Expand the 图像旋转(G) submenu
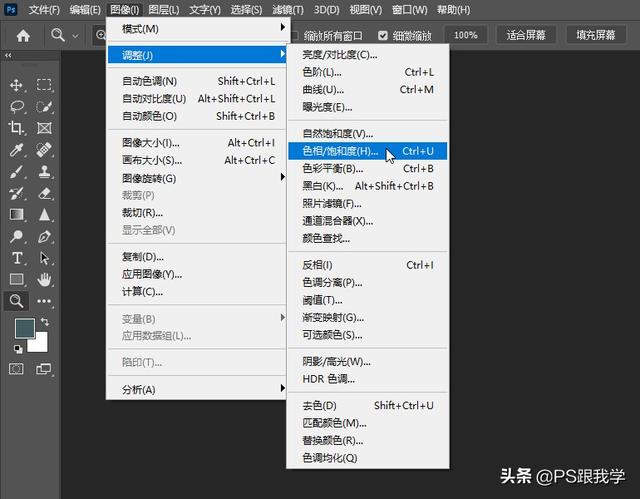 coord(197,178)
